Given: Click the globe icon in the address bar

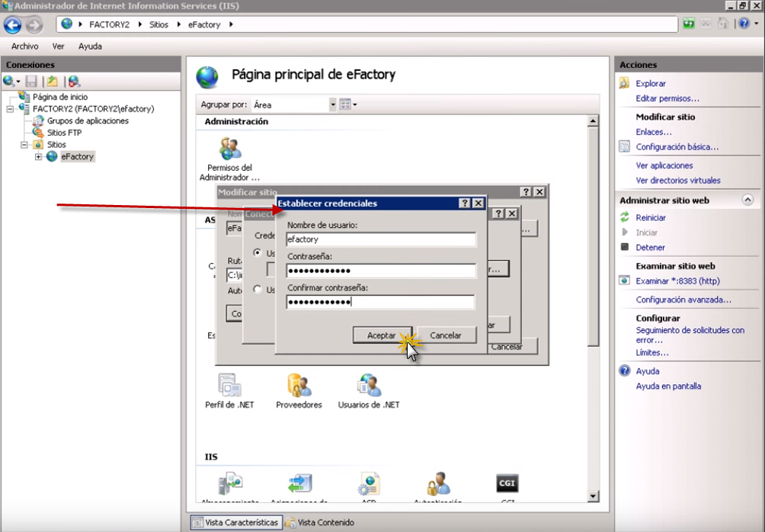Looking at the screenshot, I should pos(67,24).
